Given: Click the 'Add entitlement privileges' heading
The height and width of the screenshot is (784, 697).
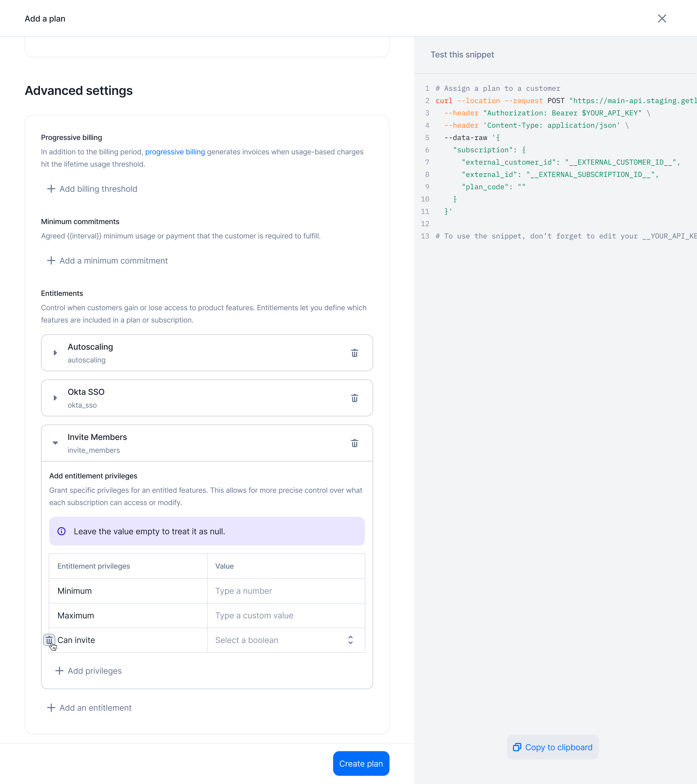Looking at the screenshot, I should tap(93, 476).
